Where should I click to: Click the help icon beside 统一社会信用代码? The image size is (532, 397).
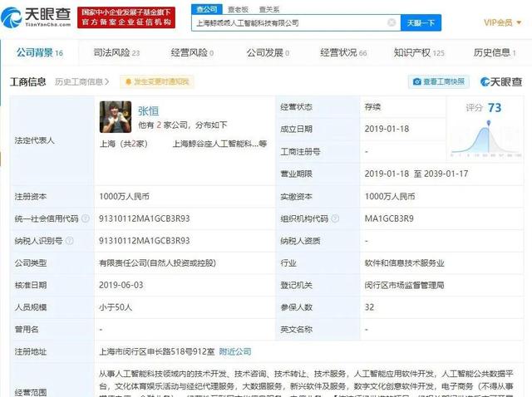click(x=86, y=218)
